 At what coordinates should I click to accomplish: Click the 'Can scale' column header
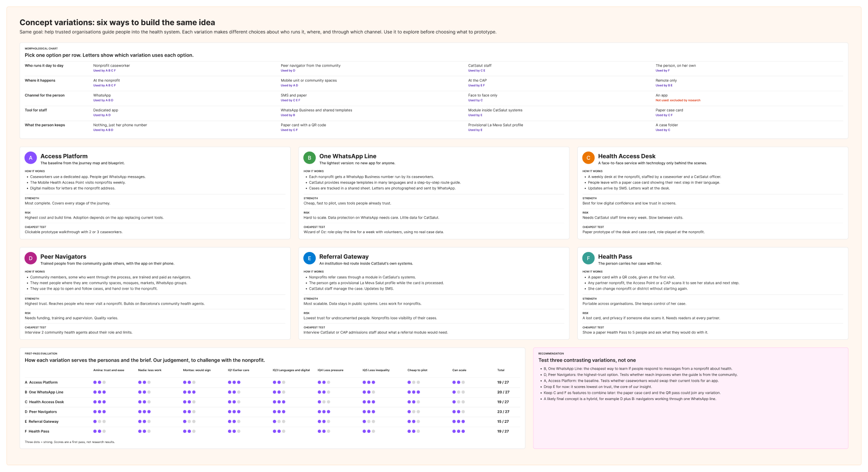click(x=459, y=370)
